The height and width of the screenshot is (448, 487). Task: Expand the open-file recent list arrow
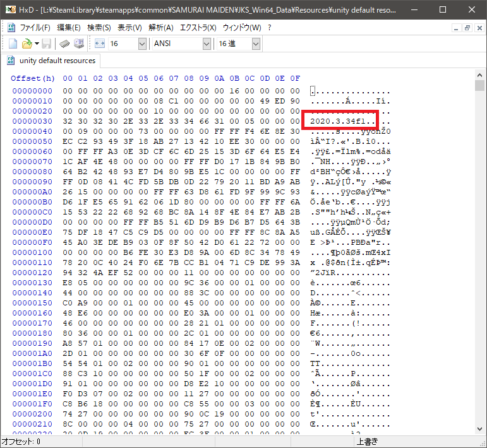click(x=37, y=44)
